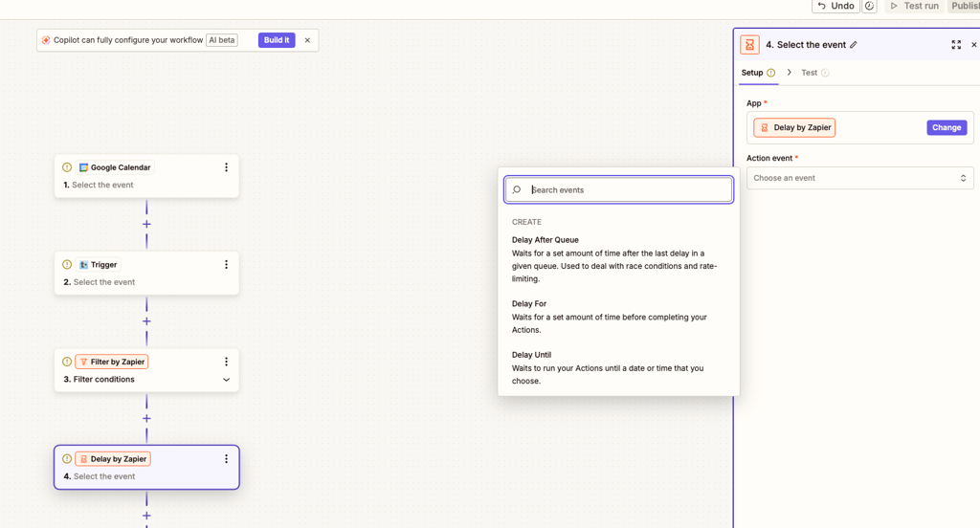Screen dimensions: 980x528
Task: Dismiss the Copilot banner
Action: pos(307,40)
